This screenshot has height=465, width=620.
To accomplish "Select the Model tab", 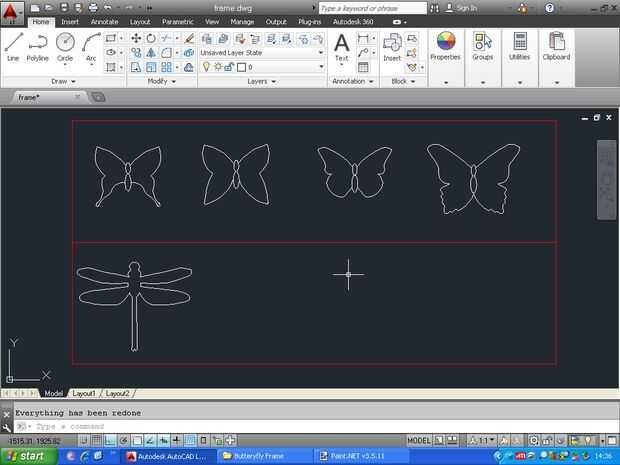I will [x=53, y=393].
